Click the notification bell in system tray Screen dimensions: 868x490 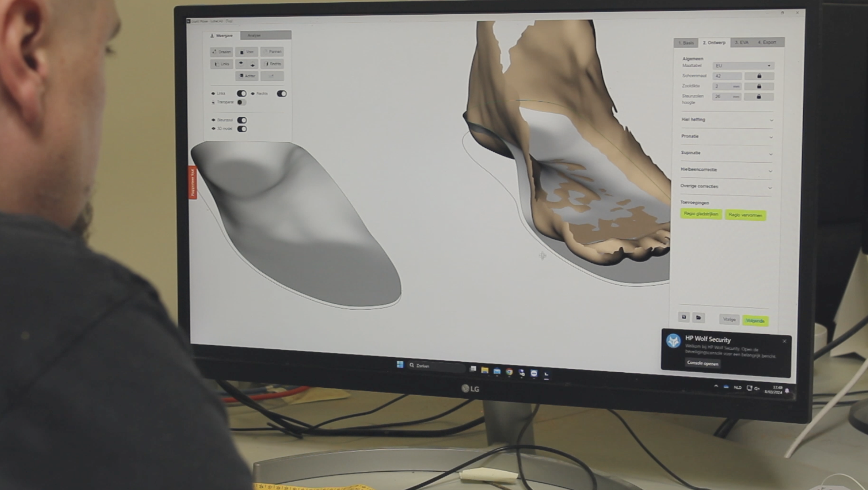[787, 390]
